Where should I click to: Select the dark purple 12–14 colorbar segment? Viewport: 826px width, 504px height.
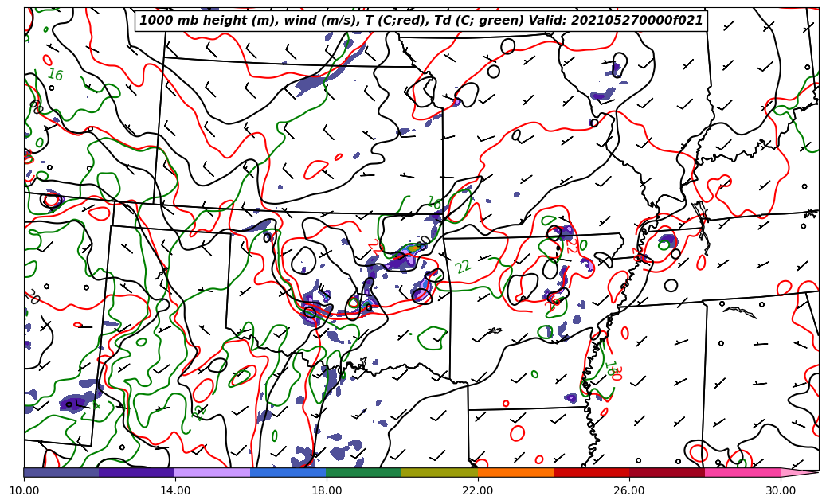(x=137, y=472)
